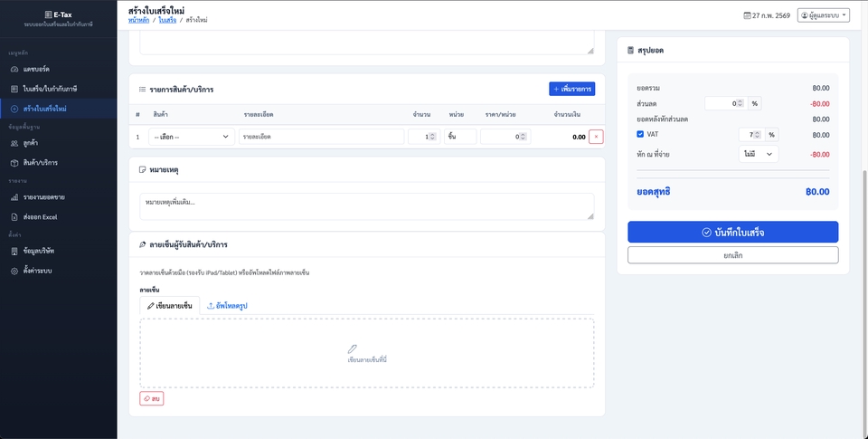Select the write signature tab
This screenshot has height=439, width=868.
[x=170, y=306]
